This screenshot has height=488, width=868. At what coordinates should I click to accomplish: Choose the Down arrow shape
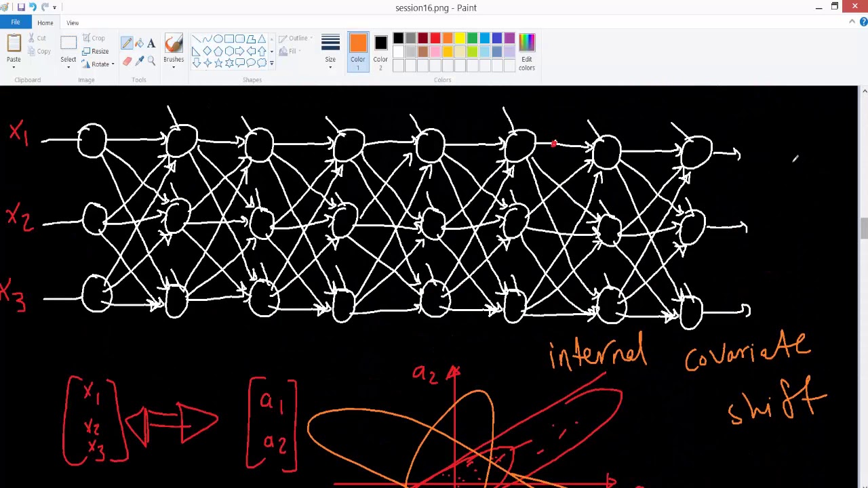[x=196, y=63]
